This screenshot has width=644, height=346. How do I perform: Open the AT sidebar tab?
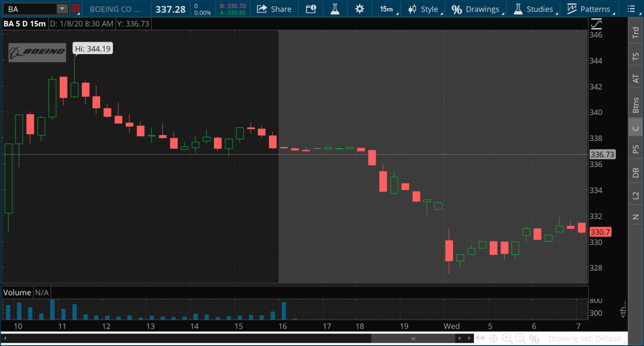pos(635,78)
